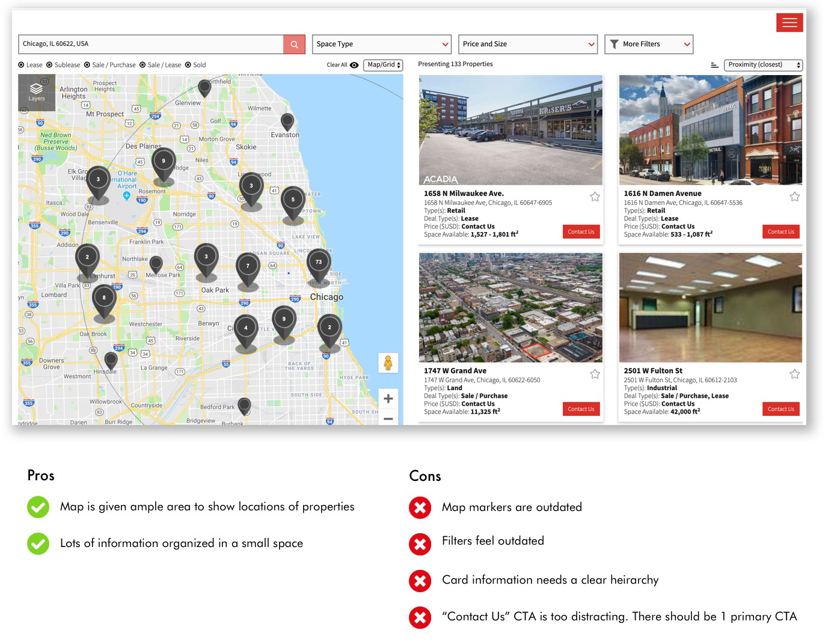
Task: Click the map cluster marker showing 7
Action: 248,269
